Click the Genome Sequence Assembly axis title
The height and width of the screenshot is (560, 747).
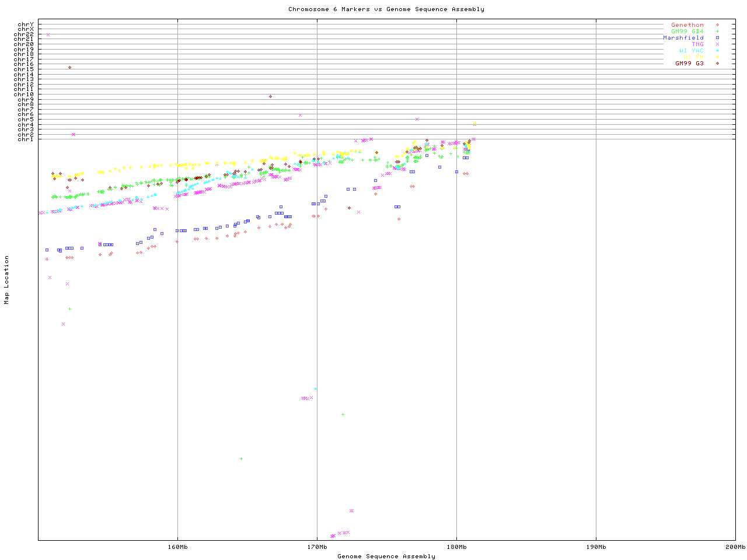[x=386, y=556]
